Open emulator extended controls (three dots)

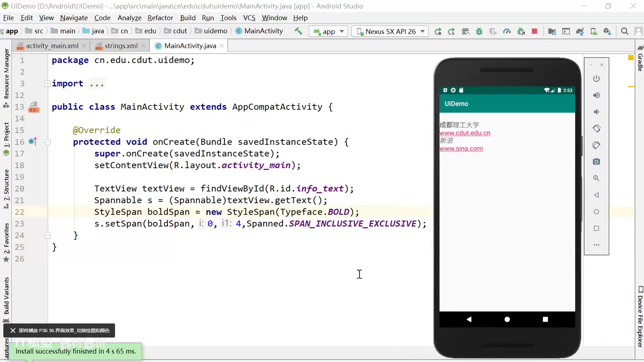click(x=596, y=245)
